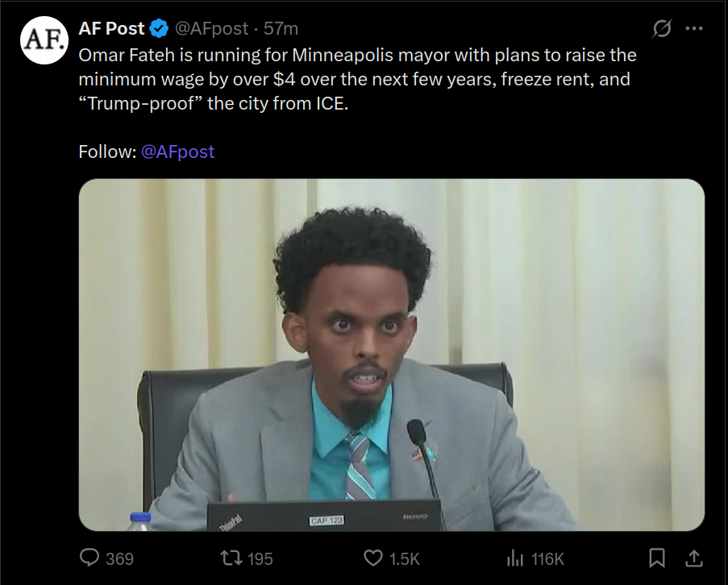Open the AF Post profile avatar

(44, 40)
